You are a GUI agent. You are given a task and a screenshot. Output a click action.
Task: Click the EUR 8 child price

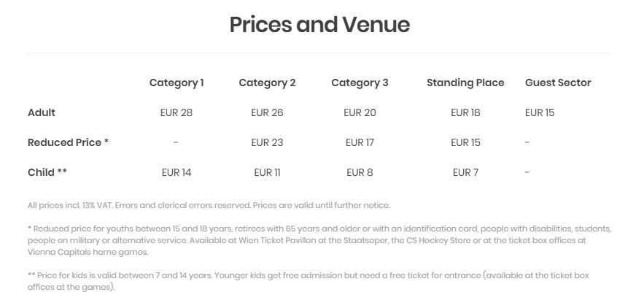(x=360, y=172)
